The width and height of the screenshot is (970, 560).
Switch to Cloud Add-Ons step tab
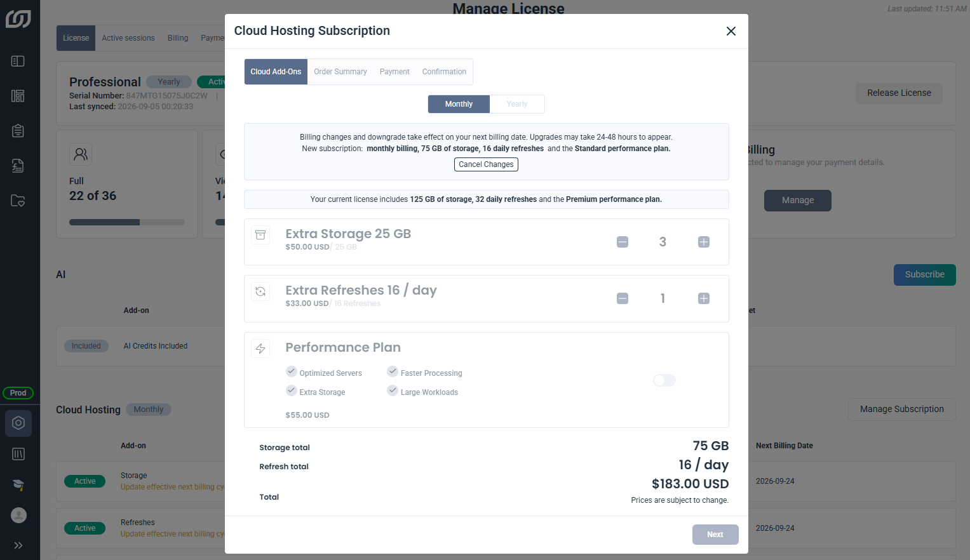tap(276, 72)
